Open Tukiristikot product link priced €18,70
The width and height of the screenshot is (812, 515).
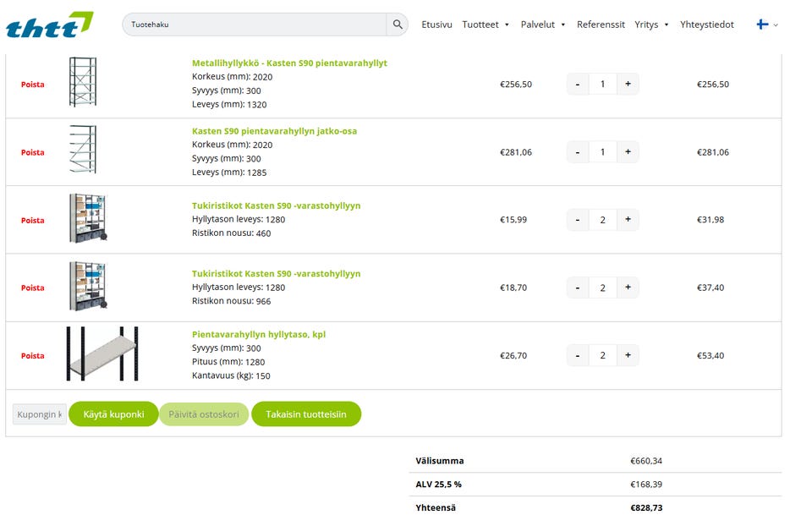(276, 273)
